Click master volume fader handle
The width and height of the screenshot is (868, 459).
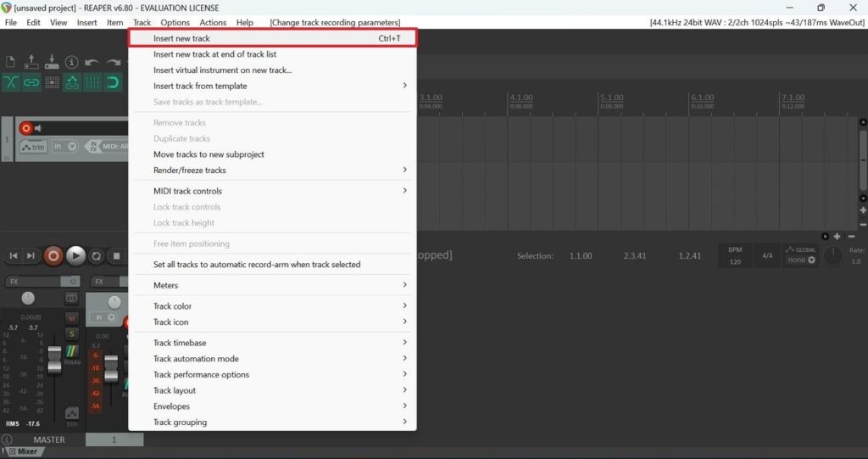click(54, 359)
